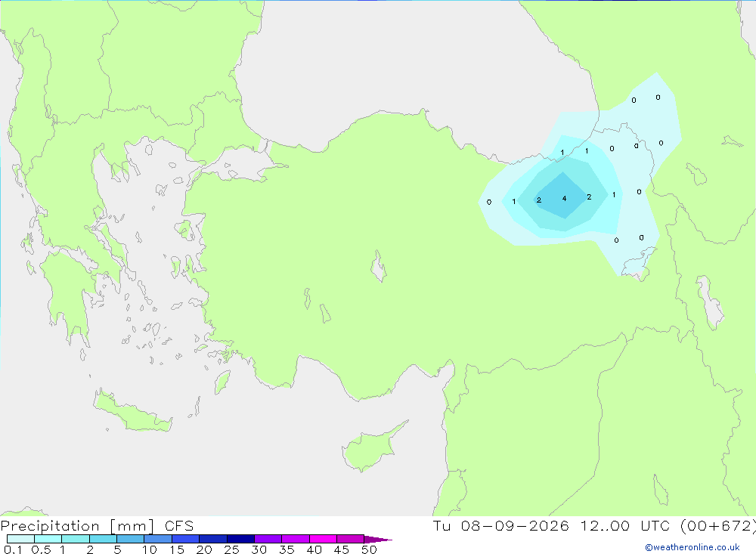Click the '4' precipitation value on map
This screenshot has height=554, width=756.
(x=564, y=199)
